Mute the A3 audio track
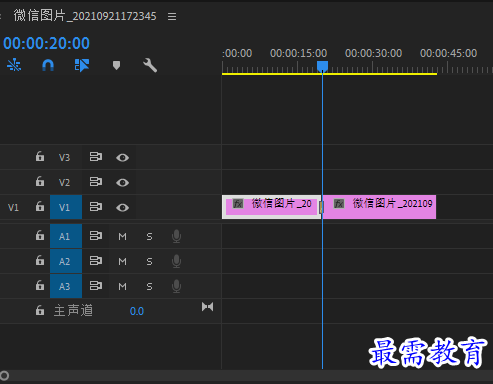Image resolution: width=493 pixels, height=384 pixels. 122,287
